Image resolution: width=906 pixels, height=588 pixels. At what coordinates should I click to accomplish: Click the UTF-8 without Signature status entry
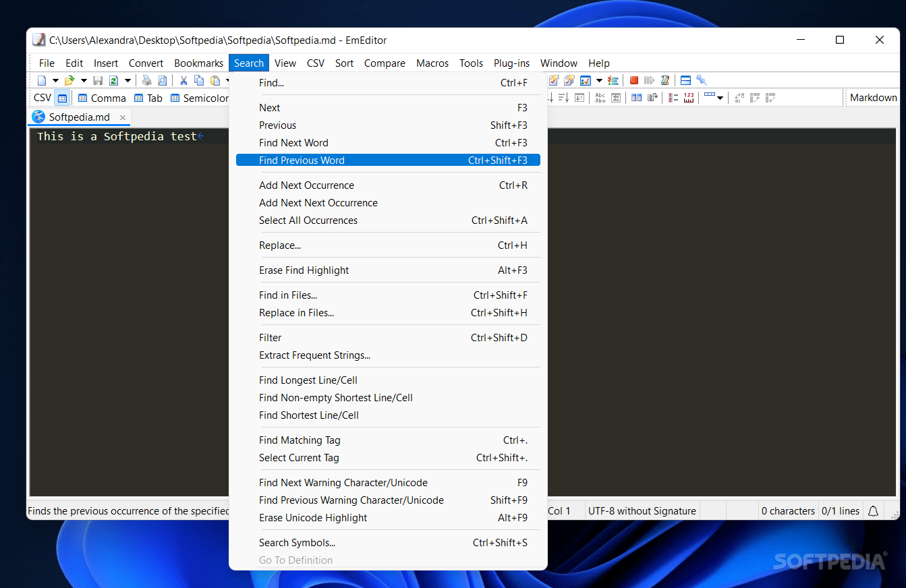point(642,511)
